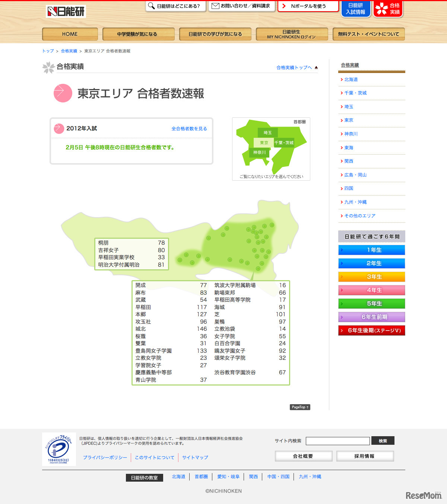Screen dimensions: 447x504
Task: Open the 中学受験が気になる menu
Action: coord(138,34)
